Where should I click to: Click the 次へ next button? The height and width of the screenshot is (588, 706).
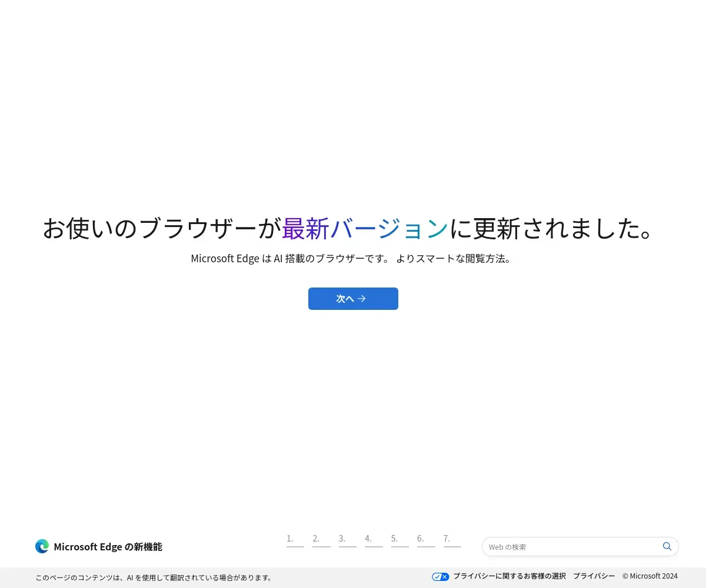coord(353,299)
